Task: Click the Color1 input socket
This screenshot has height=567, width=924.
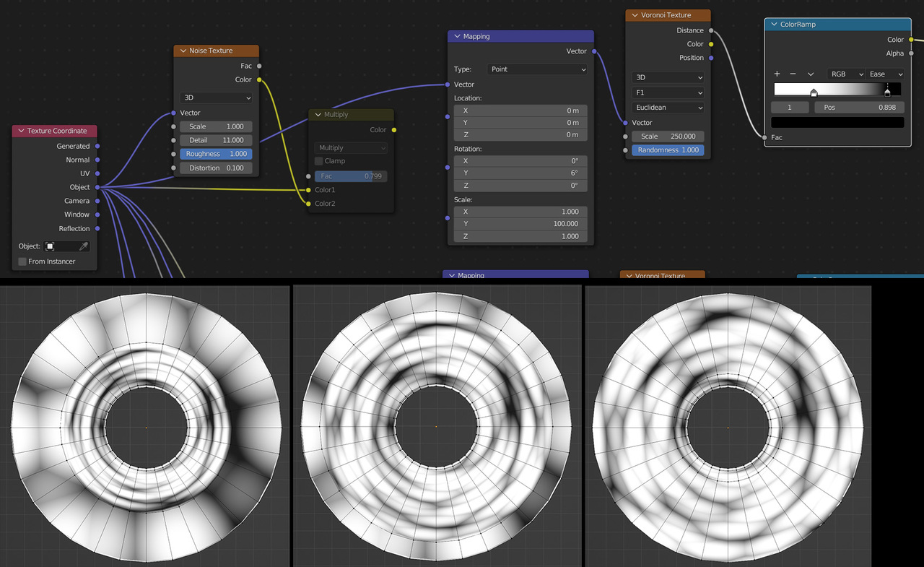Action: pyautogui.click(x=309, y=190)
